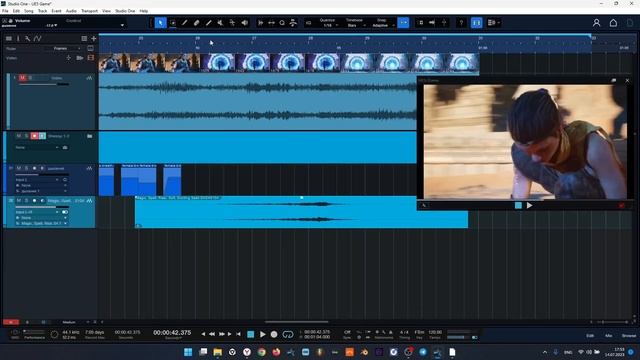This screenshot has height=360, width=640.
Task: Expand the parameter control dropdown arrow
Action: pyautogui.click(x=122, y=25)
